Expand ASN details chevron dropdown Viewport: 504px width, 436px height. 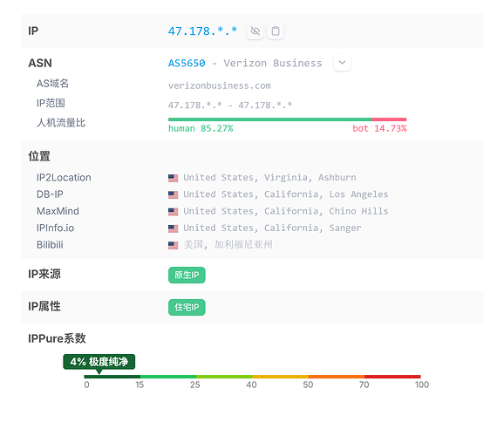click(342, 63)
